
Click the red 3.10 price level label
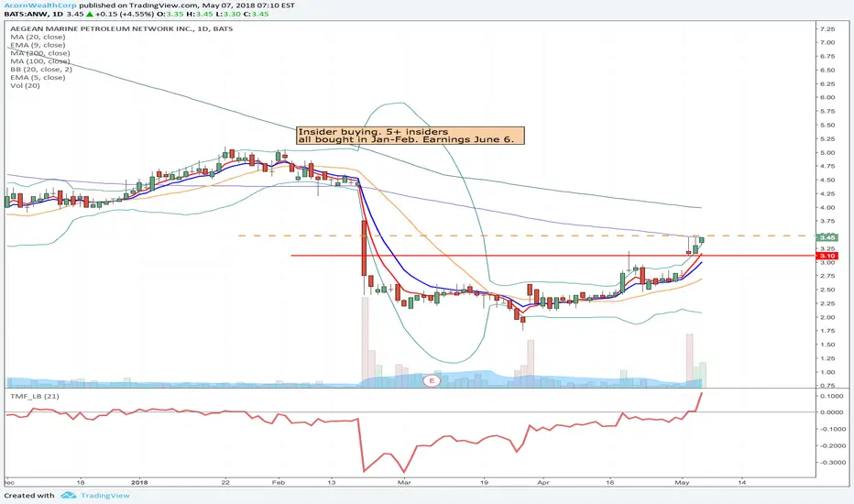point(827,256)
